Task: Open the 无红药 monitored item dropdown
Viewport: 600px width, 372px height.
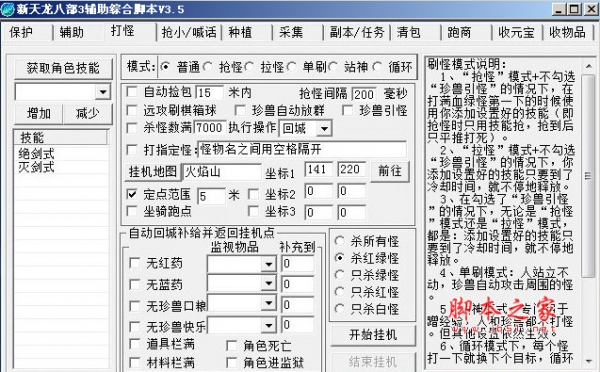Action: click(x=269, y=264)
